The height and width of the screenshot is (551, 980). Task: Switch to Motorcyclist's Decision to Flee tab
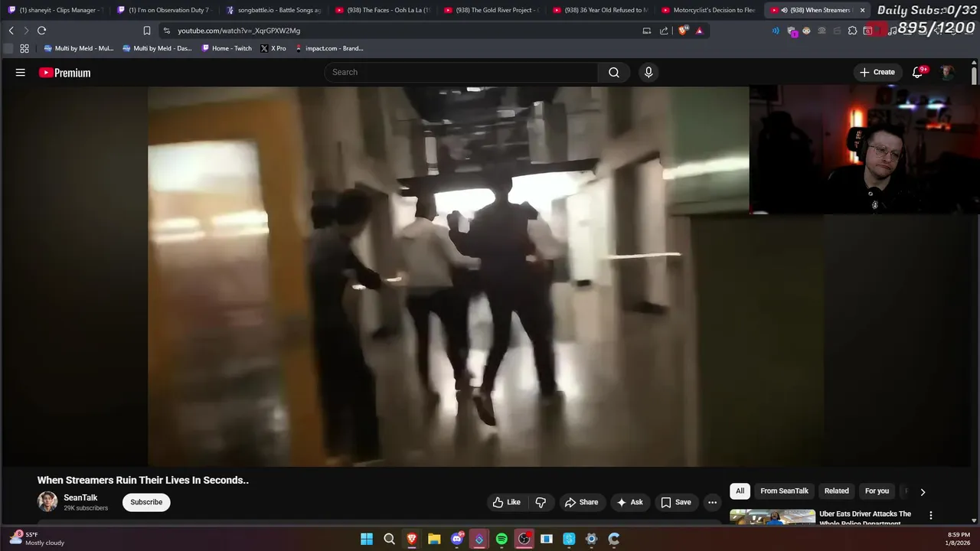tap(708, 10)
